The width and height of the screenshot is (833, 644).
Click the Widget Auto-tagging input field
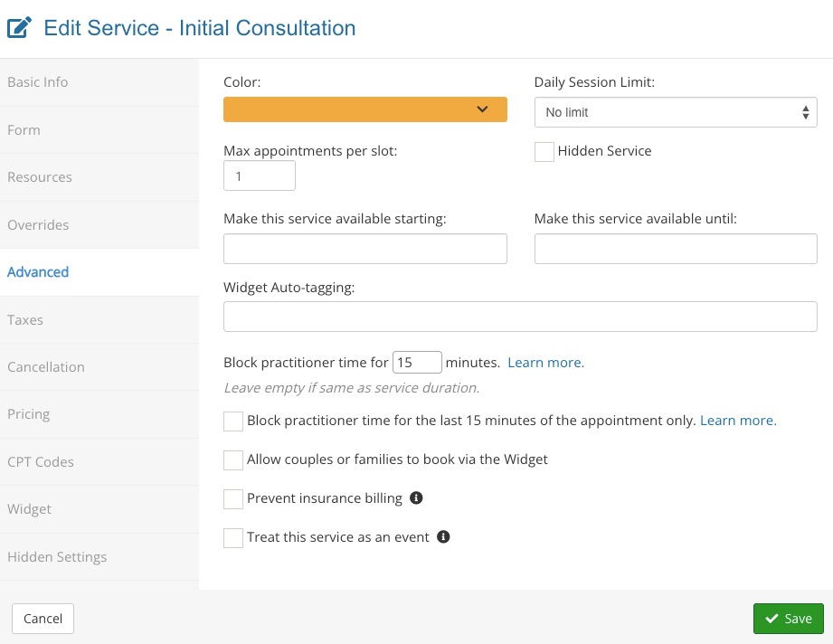pos(520,317)
